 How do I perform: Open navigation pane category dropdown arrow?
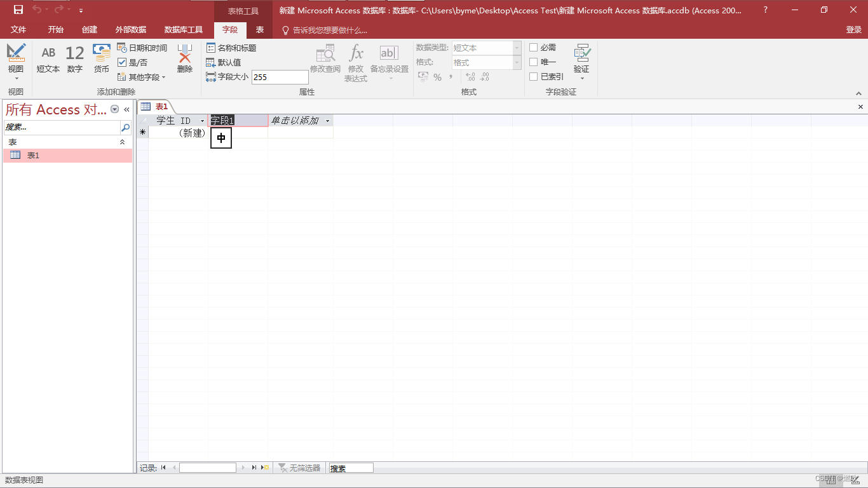115,109
